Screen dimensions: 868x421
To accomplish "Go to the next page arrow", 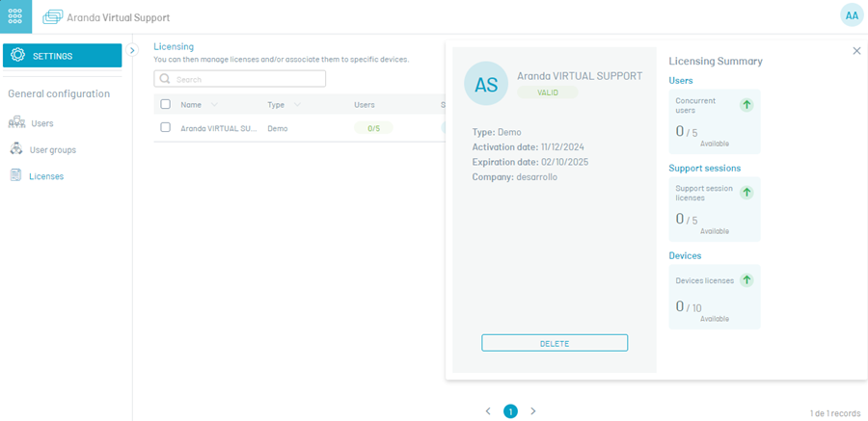I will [x=533, y=411].
